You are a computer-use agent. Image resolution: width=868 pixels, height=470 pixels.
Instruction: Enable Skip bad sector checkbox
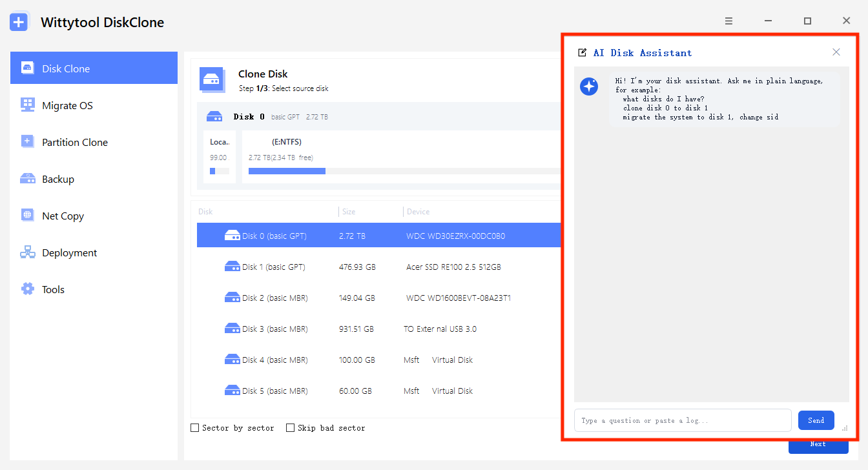[291, 427]
